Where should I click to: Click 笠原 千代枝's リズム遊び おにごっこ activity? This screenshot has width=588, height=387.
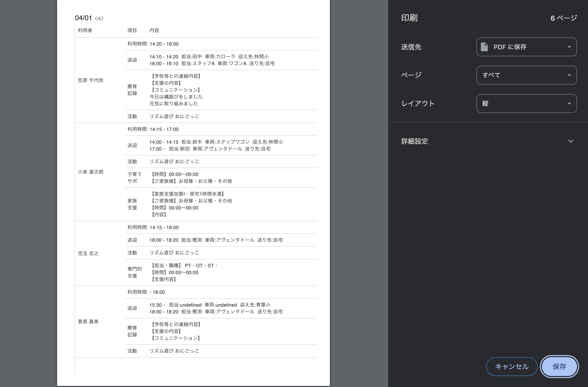click(174, 117)
